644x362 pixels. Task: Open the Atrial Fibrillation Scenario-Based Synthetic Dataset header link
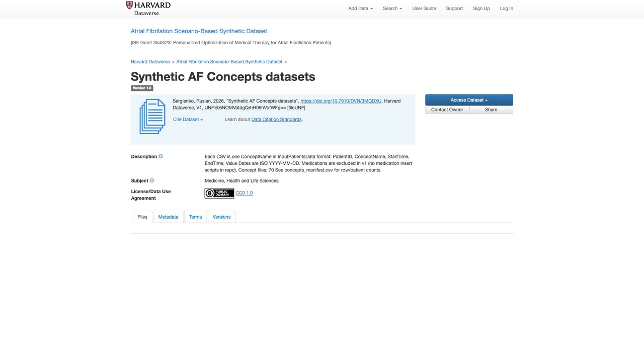point(199,31)
